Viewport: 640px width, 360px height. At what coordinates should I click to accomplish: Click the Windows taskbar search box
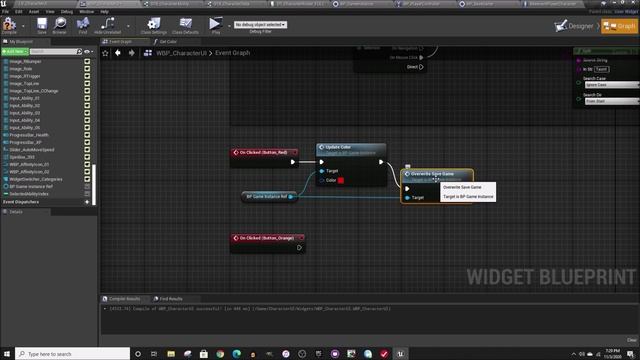point(73,353)
